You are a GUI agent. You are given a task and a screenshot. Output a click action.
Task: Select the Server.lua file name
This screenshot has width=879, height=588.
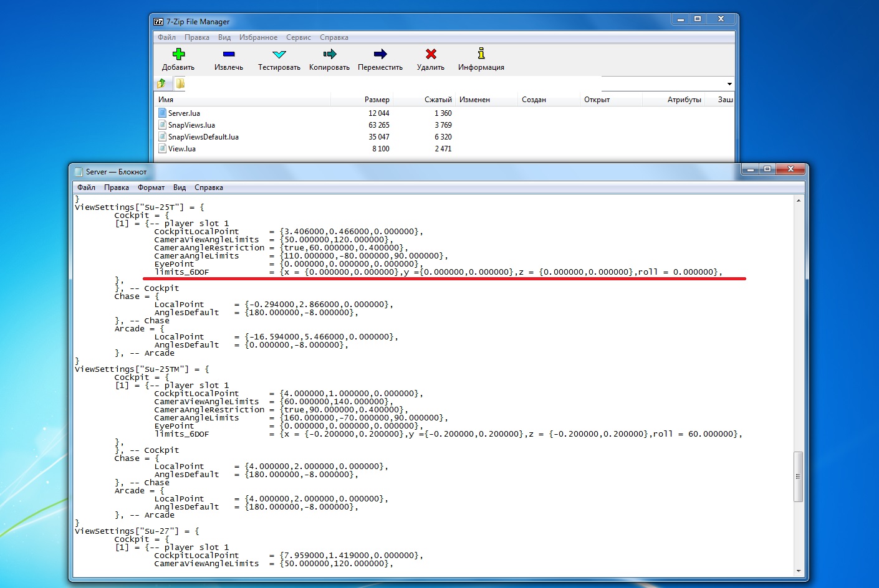click(184, 113)
